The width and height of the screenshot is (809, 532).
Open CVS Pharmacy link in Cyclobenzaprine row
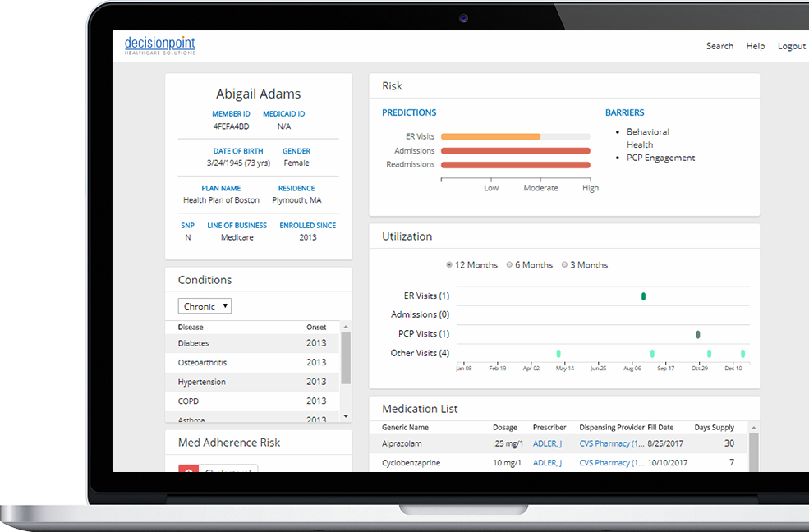611,463
